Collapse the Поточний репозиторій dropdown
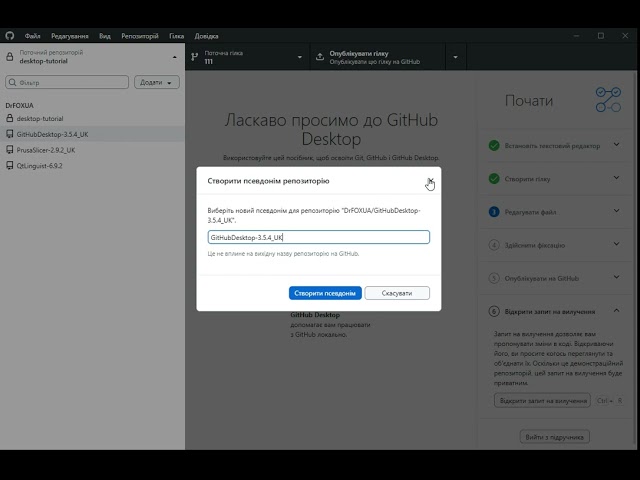The image size is (640, 480). [x=93, y=57]
